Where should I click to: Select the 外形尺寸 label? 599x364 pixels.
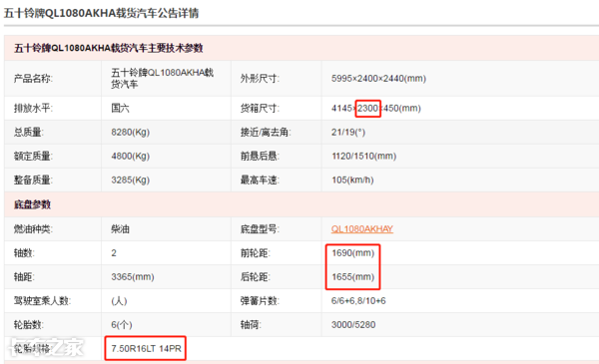(x=260, y=79)
